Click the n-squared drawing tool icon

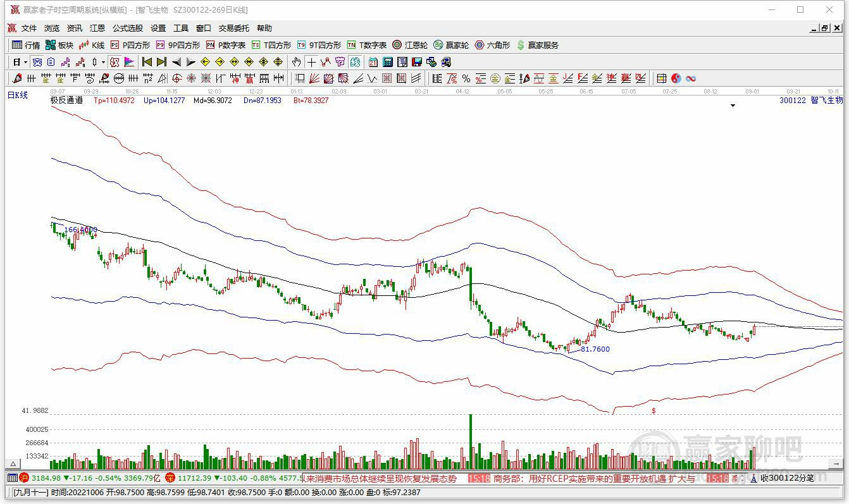coord(147,78)
